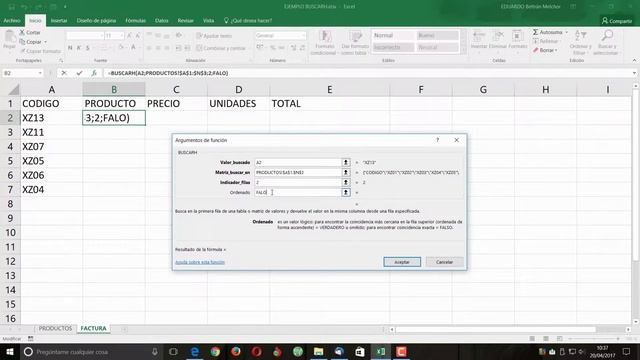Viewport: 640px width, 360px height.
Task: Click the Compartir button
Action: pyautogui.click(x=617, y=20)
